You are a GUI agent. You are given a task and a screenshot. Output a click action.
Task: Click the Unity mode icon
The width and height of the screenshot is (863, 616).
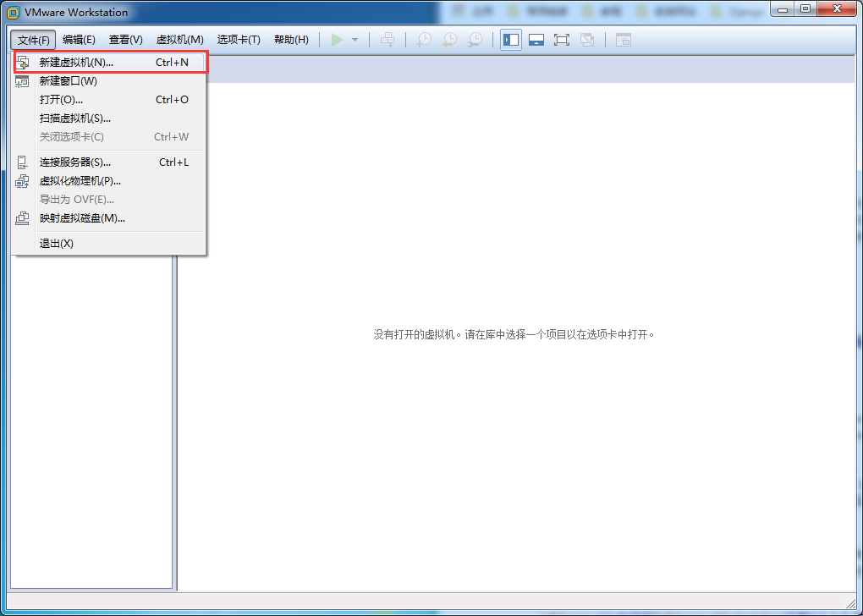pyautogui.click(x=586, y=40)
